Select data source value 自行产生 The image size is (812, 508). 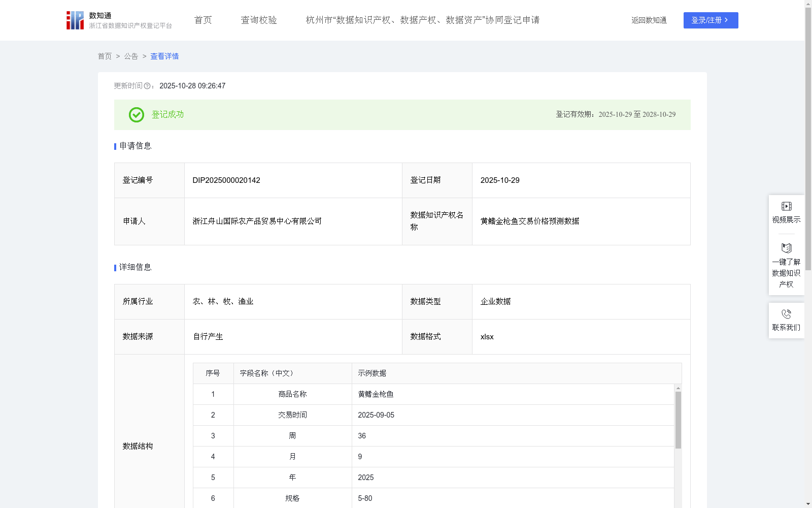point(208,337)
